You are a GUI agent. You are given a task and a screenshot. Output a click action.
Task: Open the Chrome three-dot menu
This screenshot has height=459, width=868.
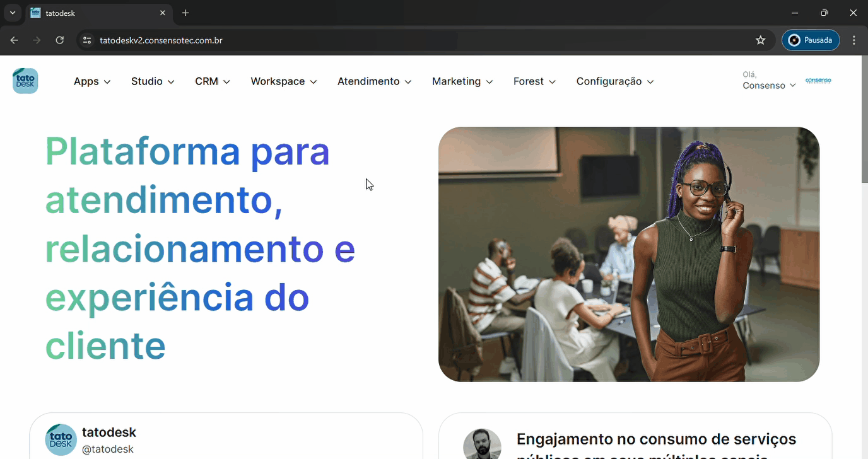click(x=854, y=40)
